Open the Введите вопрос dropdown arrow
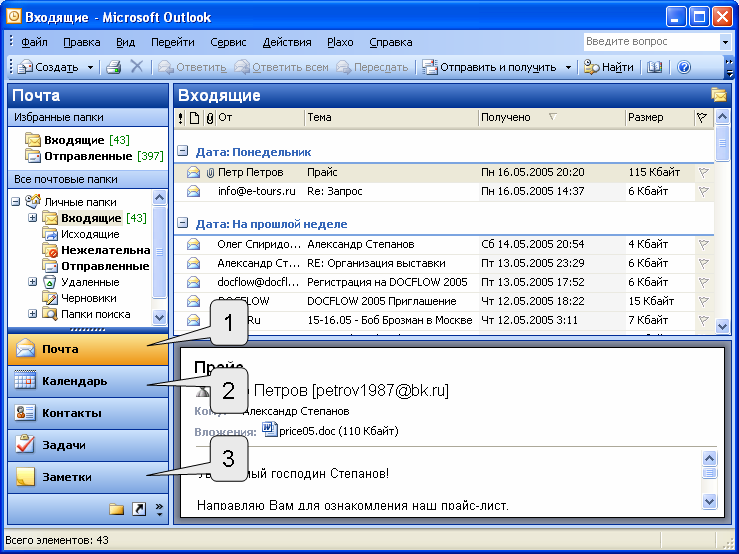Screen dimensions: 739x554 click(725, 42)
